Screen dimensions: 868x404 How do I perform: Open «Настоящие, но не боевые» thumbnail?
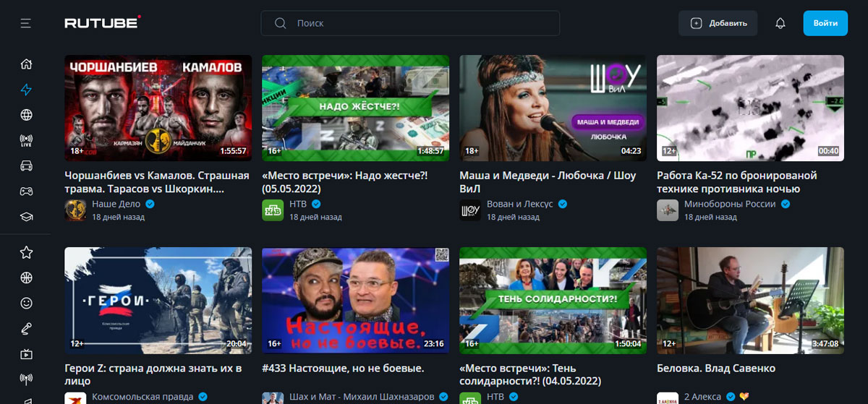pos(355,301)
